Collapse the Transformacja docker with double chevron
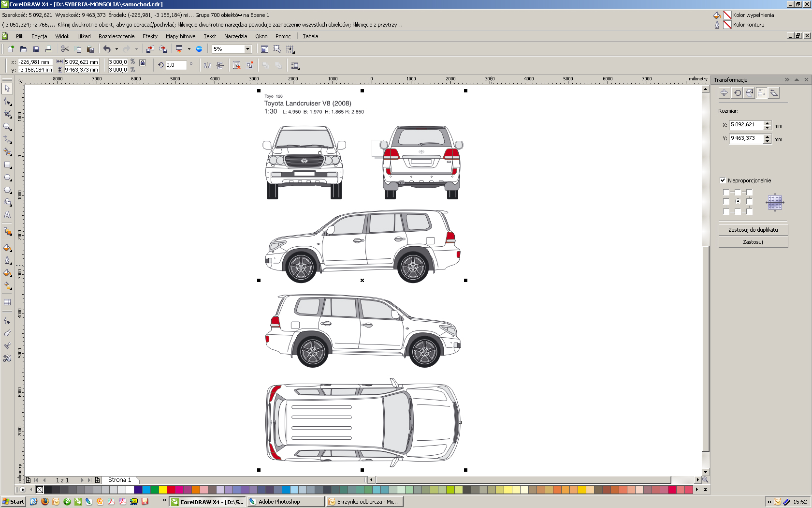Viewport: 812px width, 508px height. coord(787,79)
